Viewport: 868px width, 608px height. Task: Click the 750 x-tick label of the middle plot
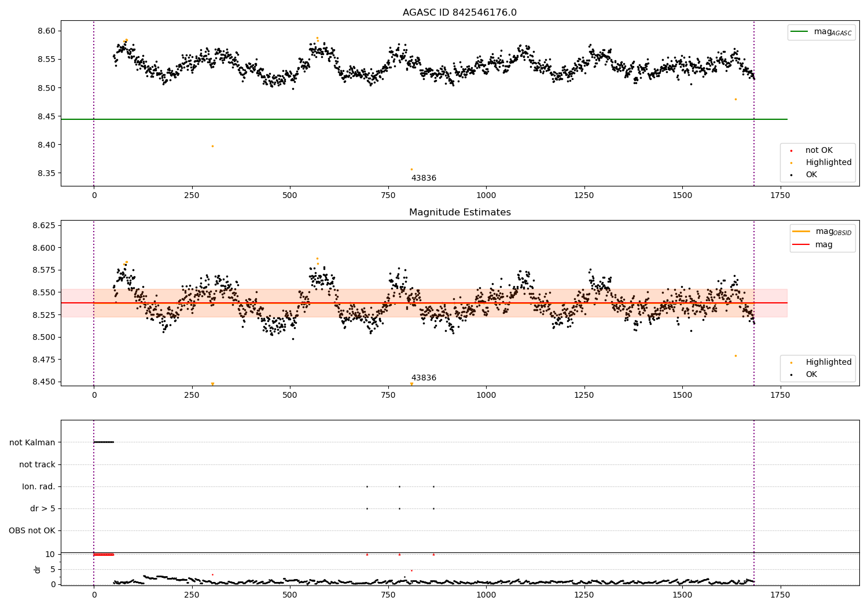pos(388,395)
